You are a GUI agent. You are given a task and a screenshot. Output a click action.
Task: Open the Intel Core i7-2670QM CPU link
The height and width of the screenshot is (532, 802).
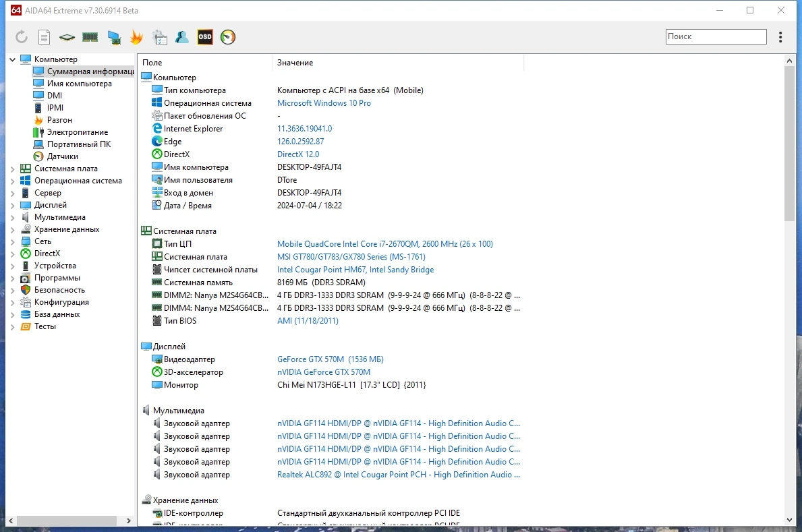[x=385, y=244]
